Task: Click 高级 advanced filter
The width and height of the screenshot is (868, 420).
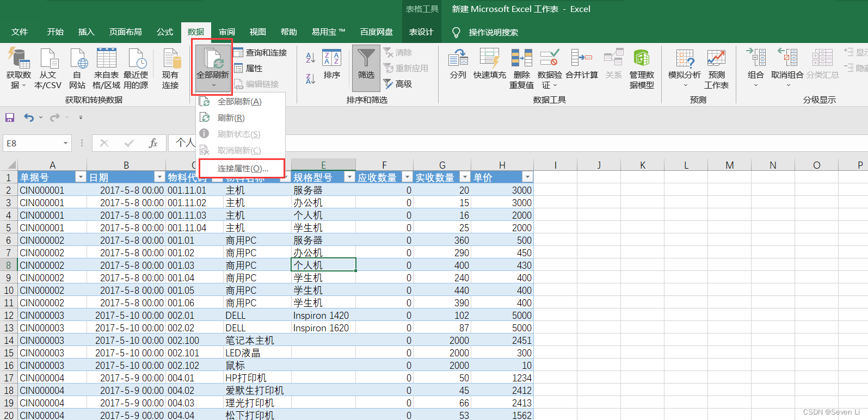Action: coord(398,84)
